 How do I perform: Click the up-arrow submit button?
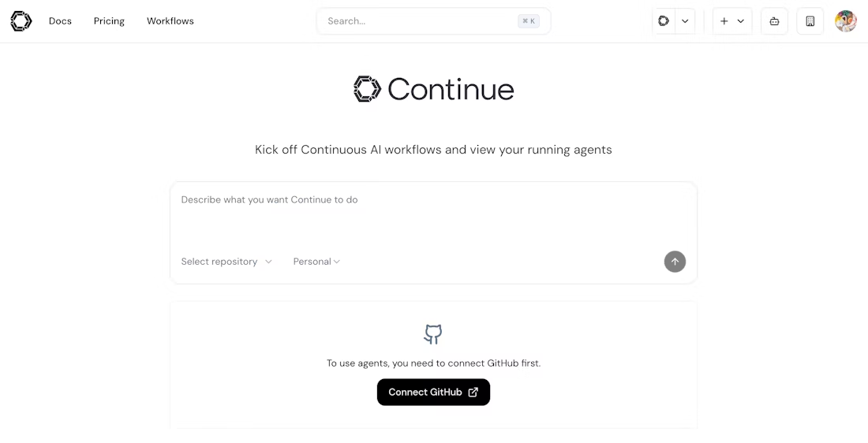675,262
